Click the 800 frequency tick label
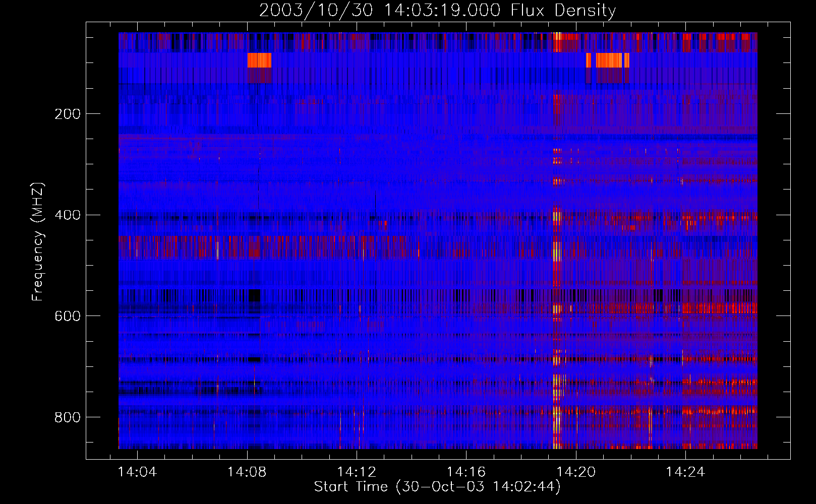This screenshot has height=504, width=816. click(68, 417)
